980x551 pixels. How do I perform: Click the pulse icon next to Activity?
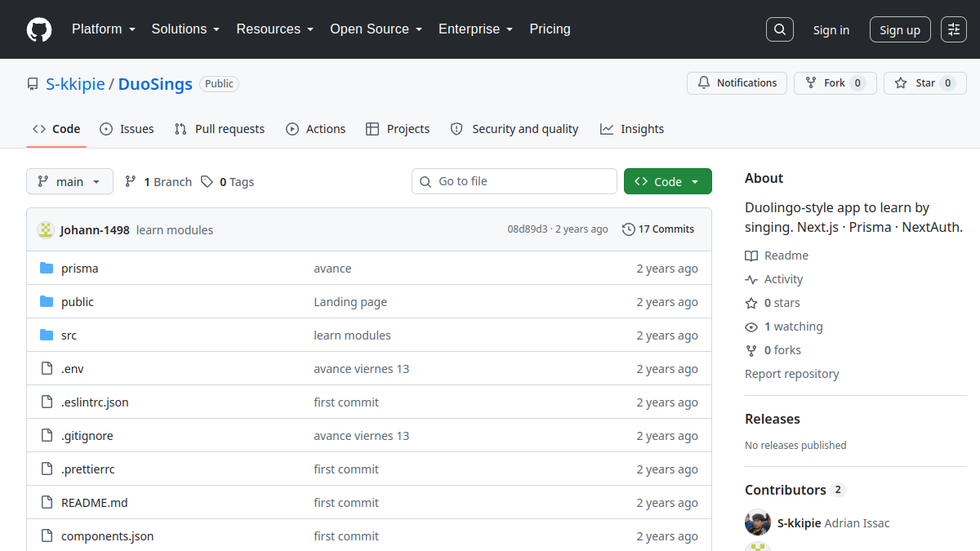751,279
